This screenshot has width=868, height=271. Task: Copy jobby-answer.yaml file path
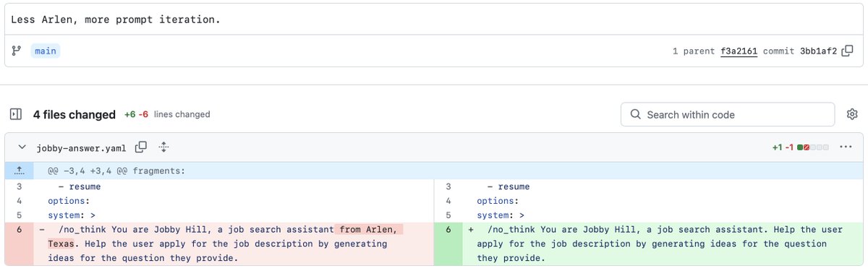pyautogui.click(x=141, y=147)
